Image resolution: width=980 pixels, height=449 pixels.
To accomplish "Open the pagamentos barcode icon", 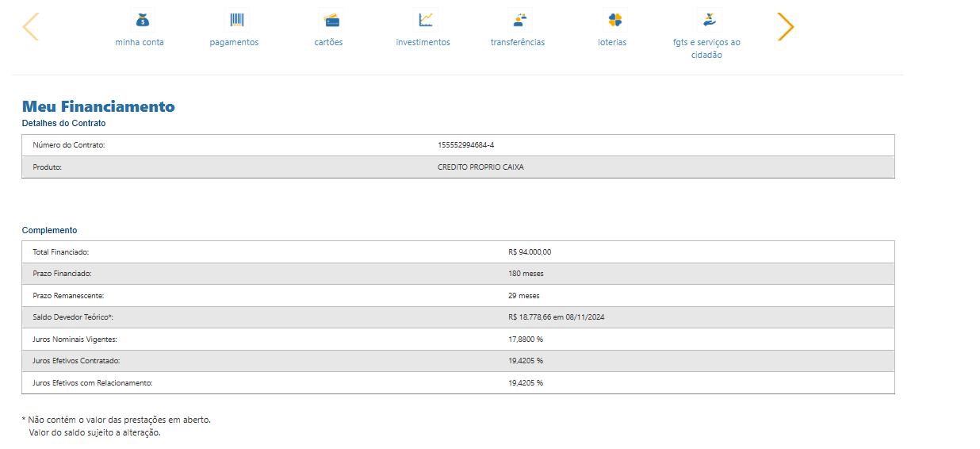I will [236, 20].
